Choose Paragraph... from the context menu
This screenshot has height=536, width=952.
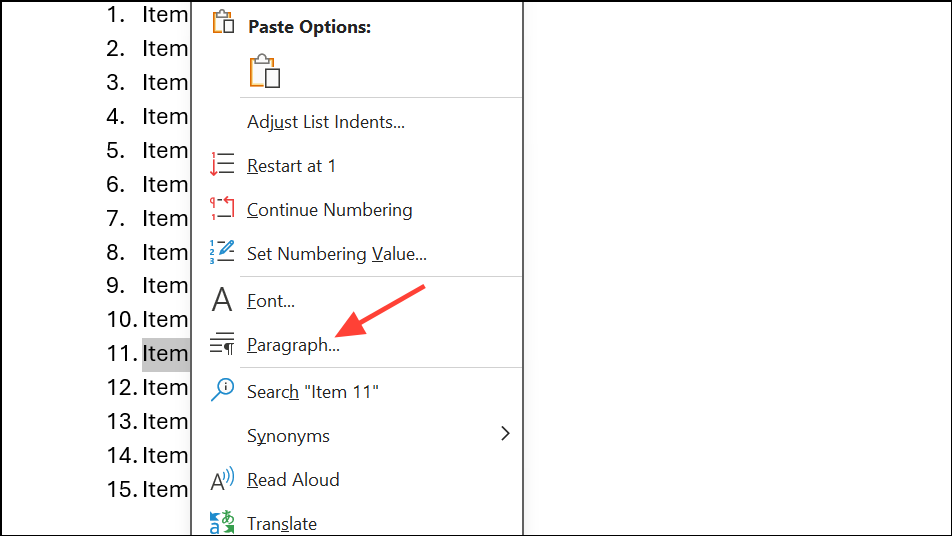pyautogui.click(x=293, y=345)
